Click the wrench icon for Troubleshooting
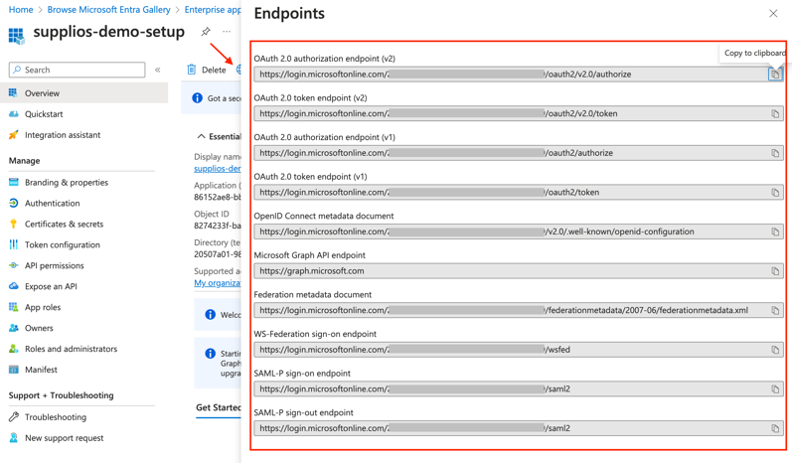This screenshot has width=797, height=467. tap(14, 418)
